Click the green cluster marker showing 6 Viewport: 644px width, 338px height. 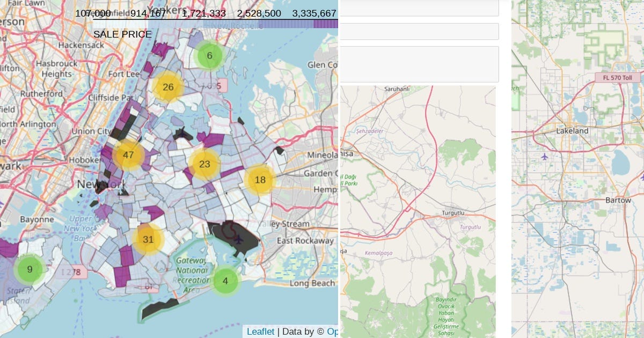pyautogui.click(x=210, y=55)
